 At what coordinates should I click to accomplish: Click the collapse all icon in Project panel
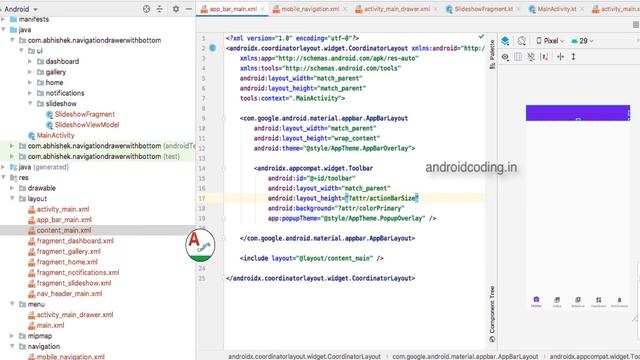point(159,9)
